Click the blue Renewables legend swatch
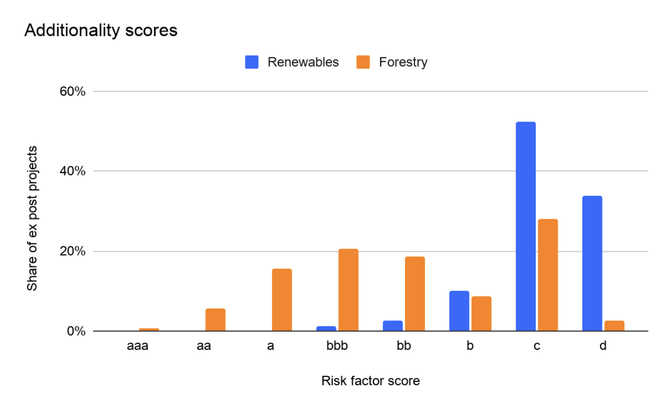 [x=253, y=62]
